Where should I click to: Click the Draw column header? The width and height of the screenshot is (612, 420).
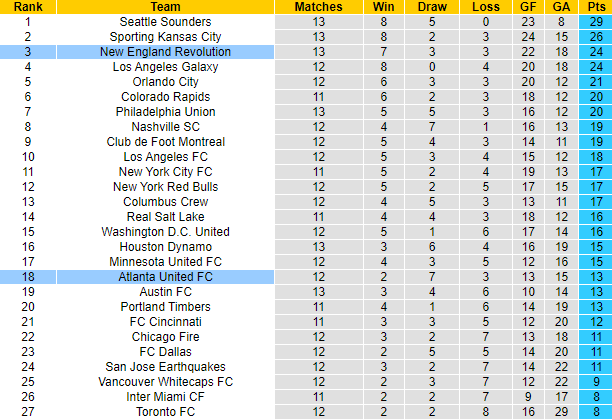[432, 6]
